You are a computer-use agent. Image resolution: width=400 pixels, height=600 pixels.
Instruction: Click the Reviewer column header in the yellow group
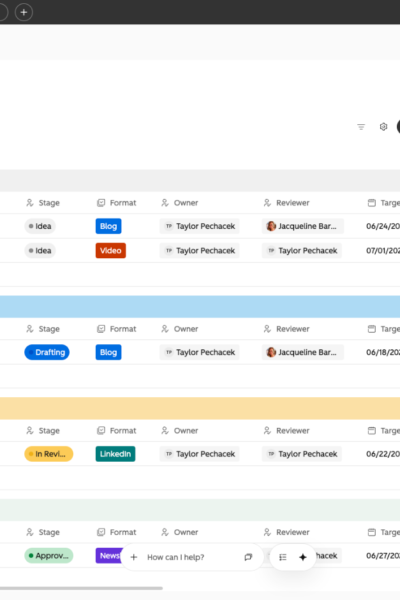[286, 431]
